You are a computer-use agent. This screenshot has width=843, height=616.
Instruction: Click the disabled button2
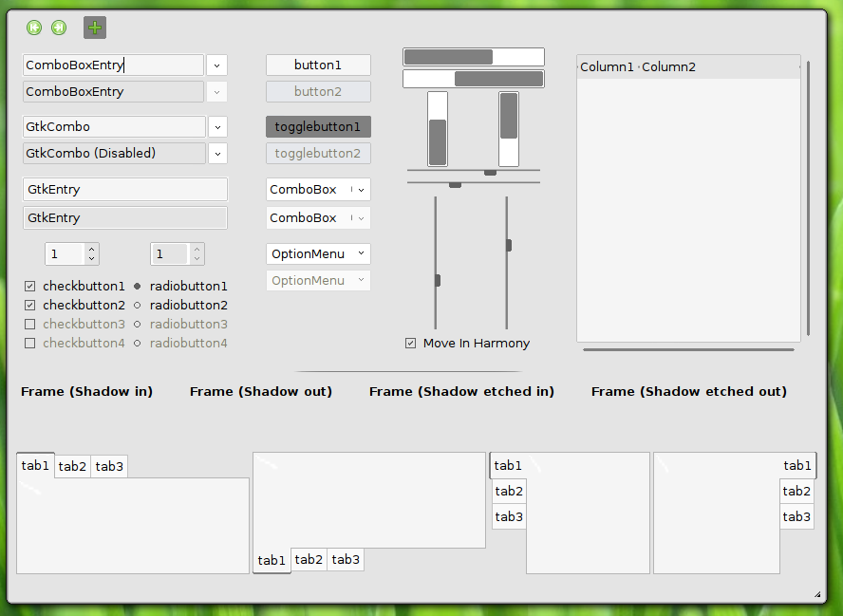[x=318, y=91]
